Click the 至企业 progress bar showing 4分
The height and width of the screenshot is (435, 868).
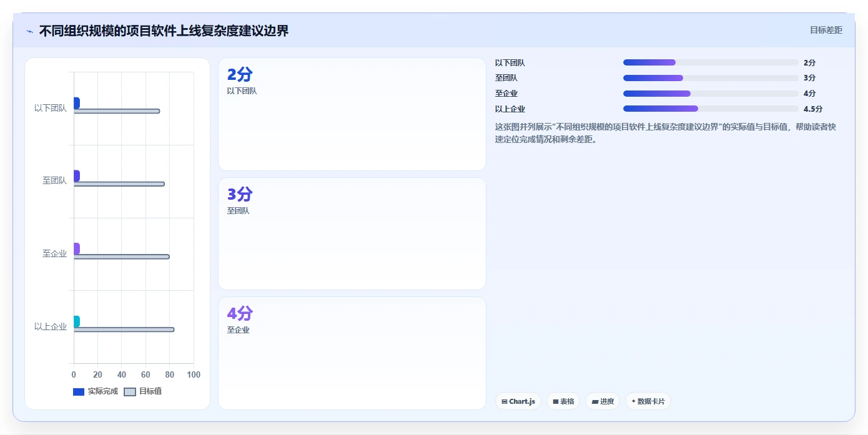(x=711, y=94)
